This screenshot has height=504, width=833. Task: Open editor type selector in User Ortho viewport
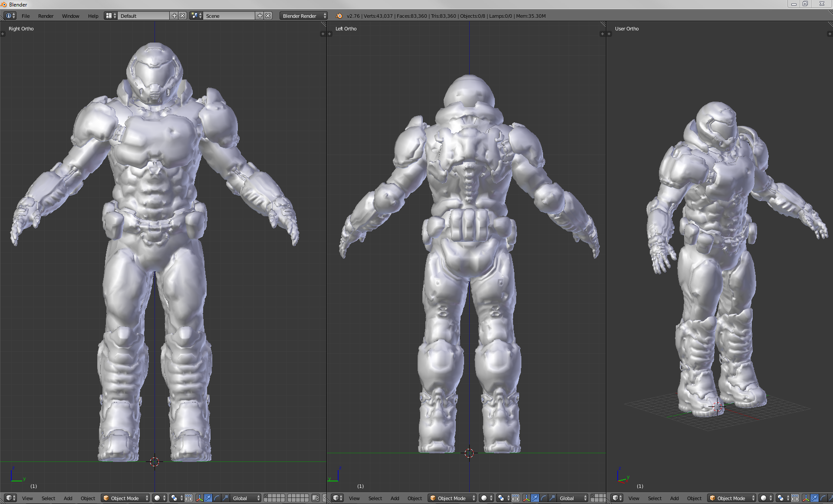click(617, 498)
